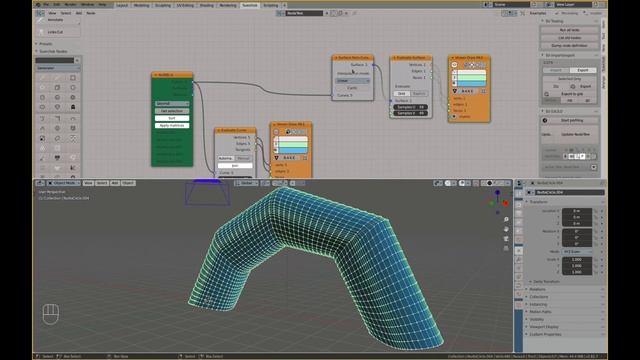Click the Sverchok node search field
Image resolution: width=640 pixels, height=360 pixels.
pos(55,60)
